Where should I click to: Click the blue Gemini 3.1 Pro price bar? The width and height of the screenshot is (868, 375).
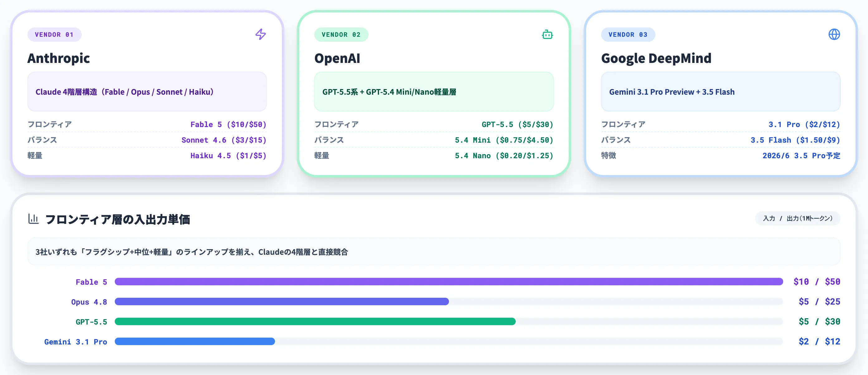[195, 341]
